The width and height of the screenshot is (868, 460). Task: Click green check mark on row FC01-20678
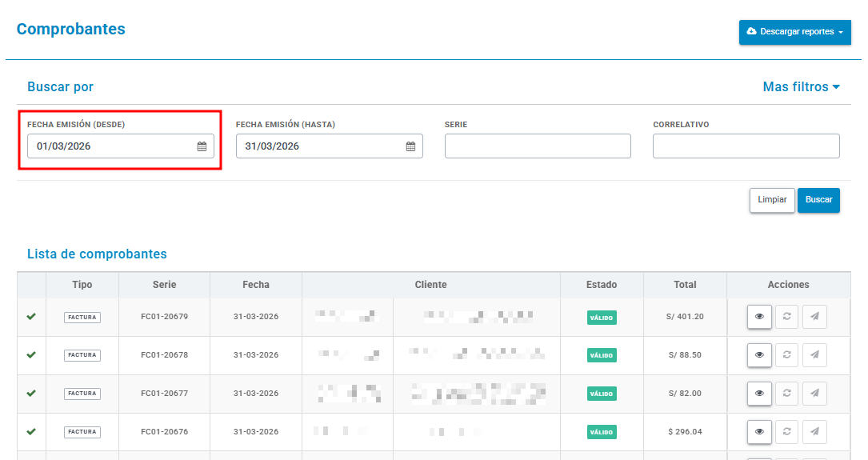pyautogui.click(x=31, y=355)
